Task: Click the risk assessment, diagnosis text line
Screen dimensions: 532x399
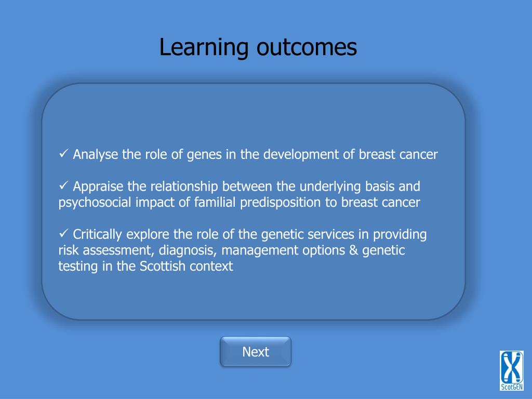Action: click(232, 250)
